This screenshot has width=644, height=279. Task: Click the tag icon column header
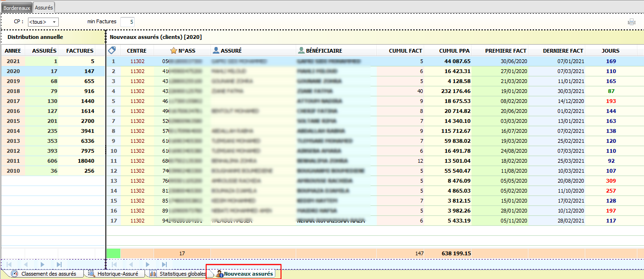click(x=112, y=51)
